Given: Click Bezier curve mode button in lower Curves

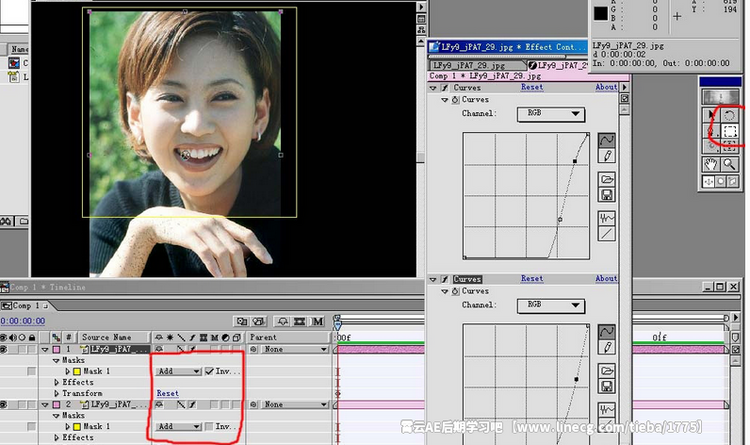Looking at the screenshot, I should pyautogui.click(x=607, y=332).
